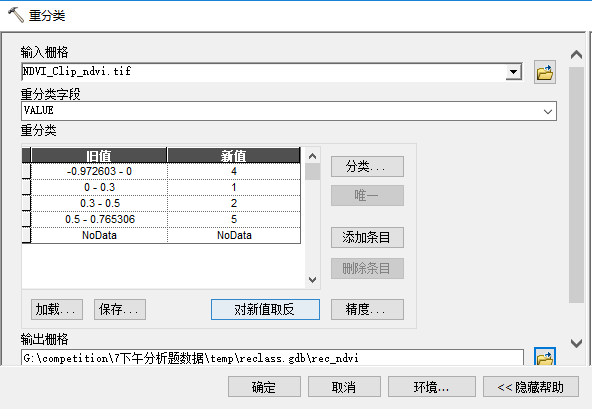
Task: Click the dialog panel vertical scrollbar thumb
Action: pyautogui.click(x=576, y=185)
